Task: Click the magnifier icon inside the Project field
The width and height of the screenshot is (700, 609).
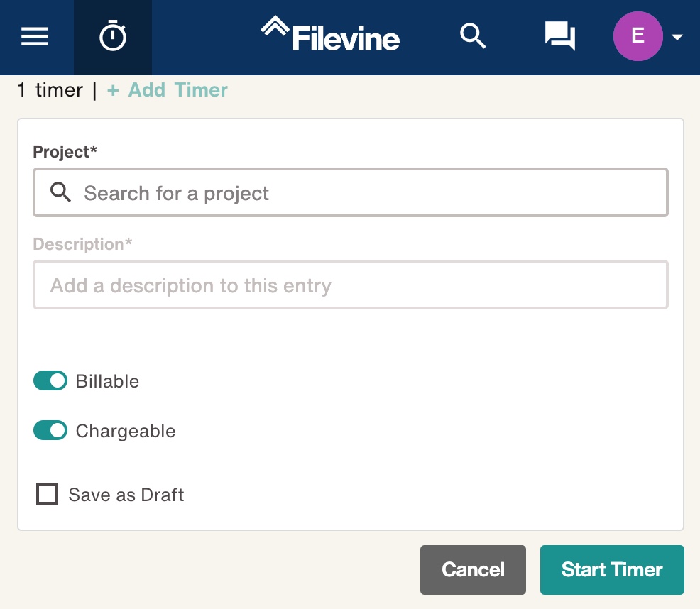Action: pos(61,192)
